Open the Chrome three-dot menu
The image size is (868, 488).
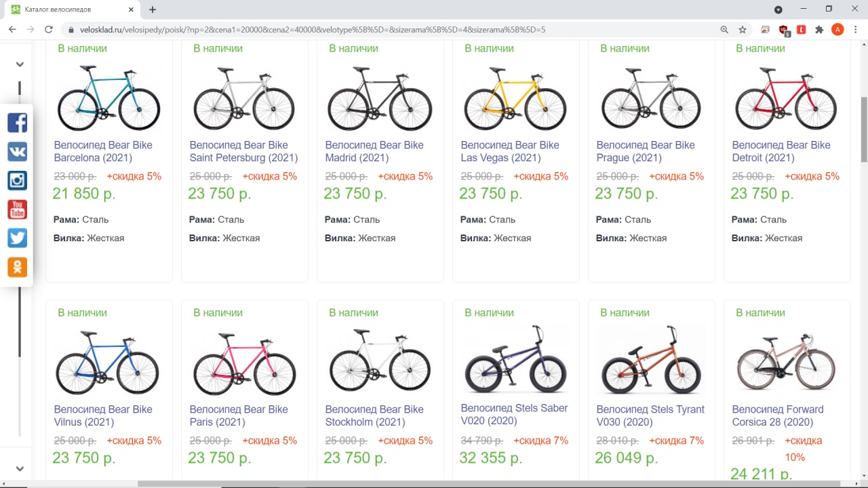coord(856,30)
